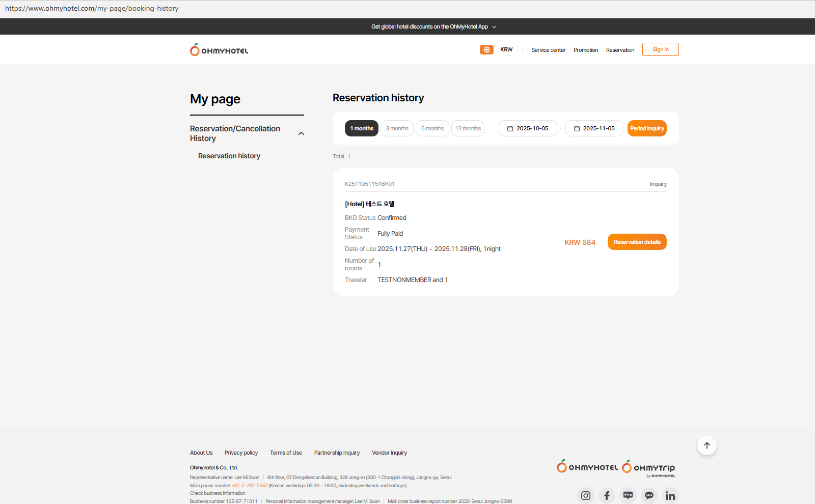The image size is (815, 504).
Task: Open the end date 2025-11-05 picker
Action: (594, 128)
